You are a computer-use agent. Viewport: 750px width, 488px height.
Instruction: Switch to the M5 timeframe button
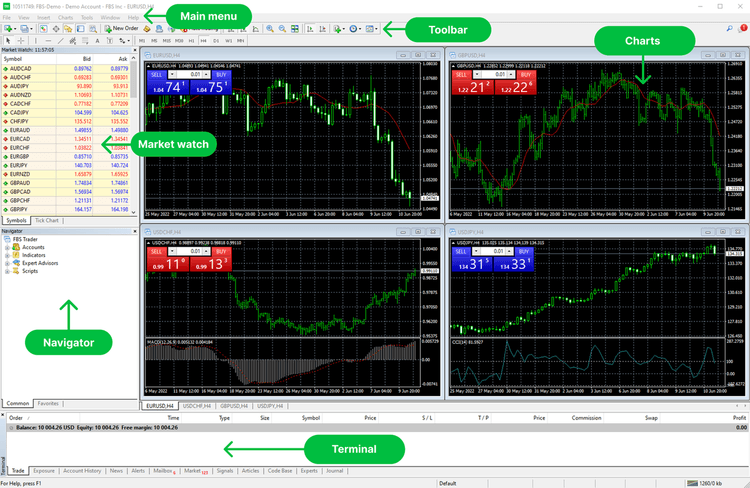[x=154, y=41]
